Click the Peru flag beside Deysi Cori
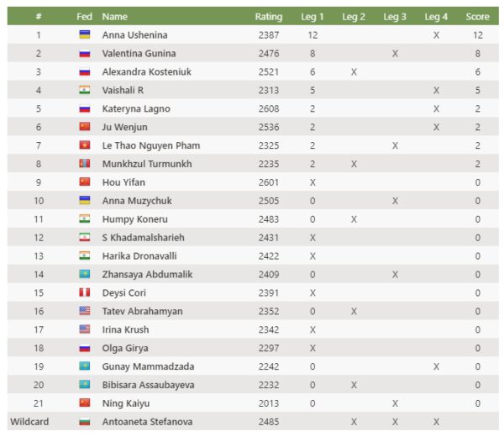Screen dimensions: 504x442 (84, 293)
